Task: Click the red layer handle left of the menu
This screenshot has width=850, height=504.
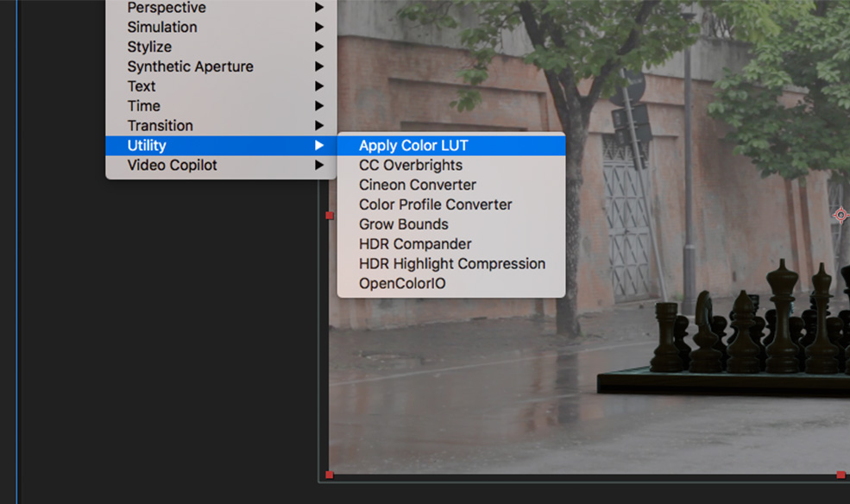Action: pyautogui.click(x=330, y=216)
